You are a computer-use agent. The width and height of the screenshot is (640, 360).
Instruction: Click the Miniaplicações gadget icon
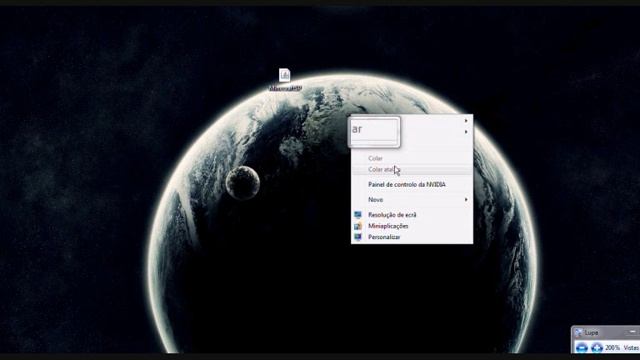tap(358, 226)
